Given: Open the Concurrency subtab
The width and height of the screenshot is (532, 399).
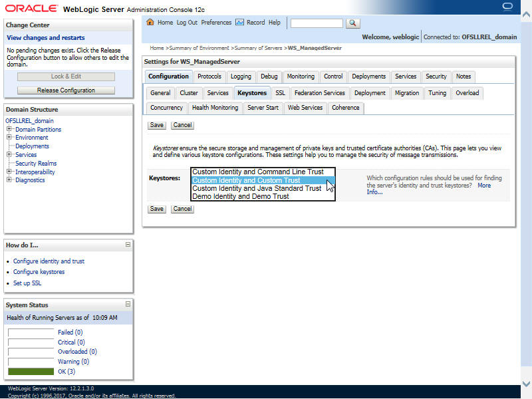Looking at the screenshot, I should (x=167, y=108).
